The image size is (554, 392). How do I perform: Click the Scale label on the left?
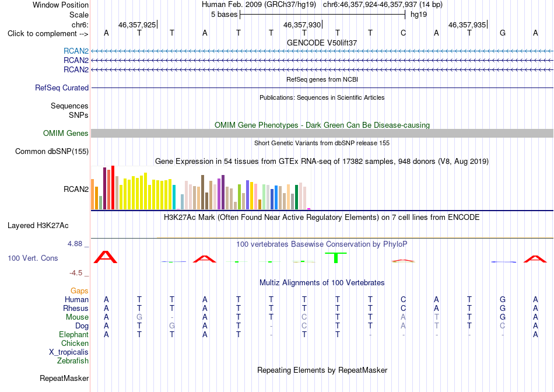coord(79,15)
